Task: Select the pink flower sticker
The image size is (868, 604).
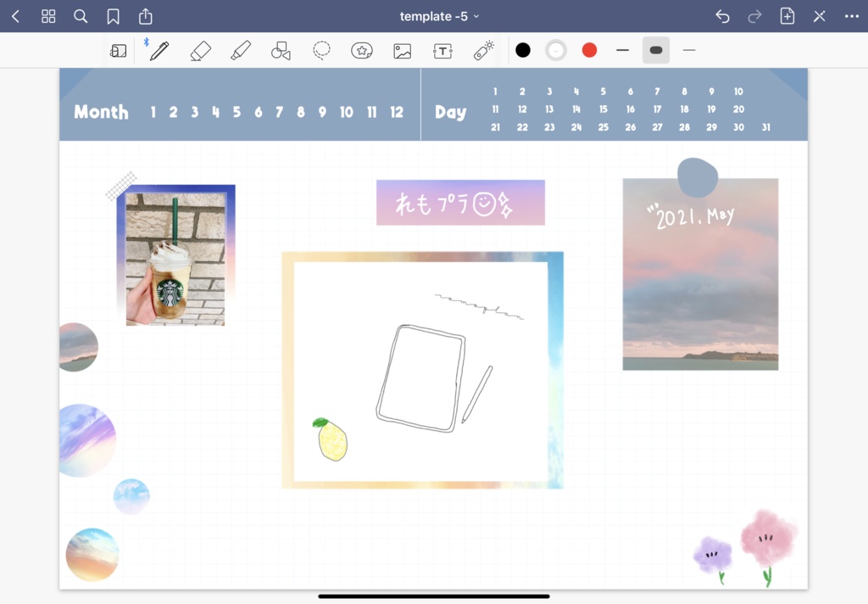Action: [768, 545]
